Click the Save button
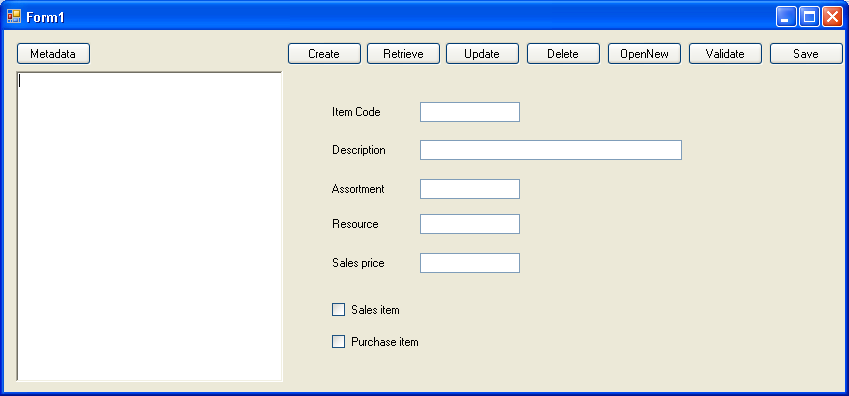The height and width of the screenshot is (396, 849). click(806, 54)
